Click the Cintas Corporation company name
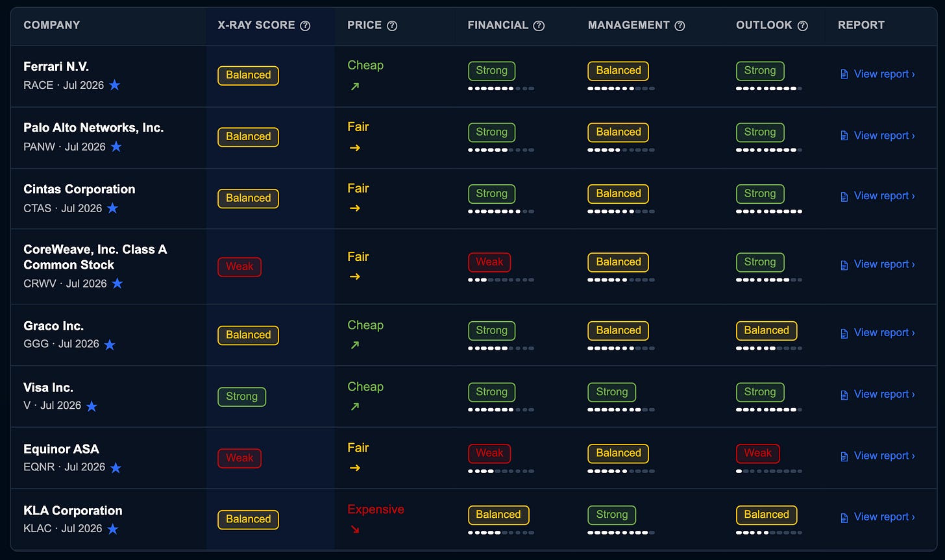945x560 pixels. 79,189
